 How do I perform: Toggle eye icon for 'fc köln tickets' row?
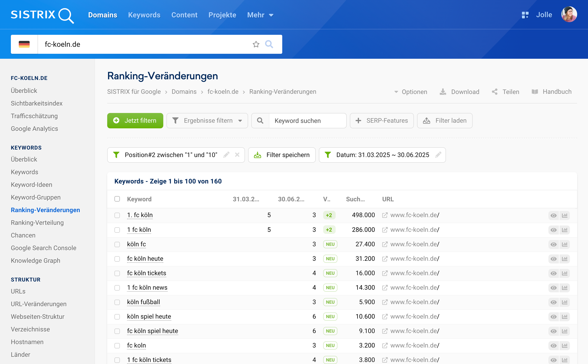[x=554, y=273]
